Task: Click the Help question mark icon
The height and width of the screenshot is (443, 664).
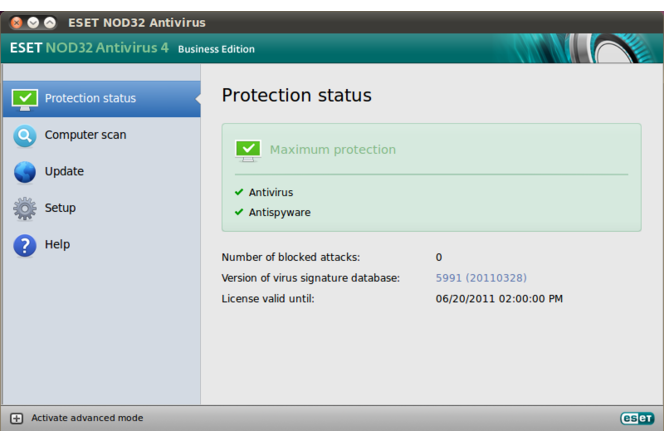Action: coord(25,245)
